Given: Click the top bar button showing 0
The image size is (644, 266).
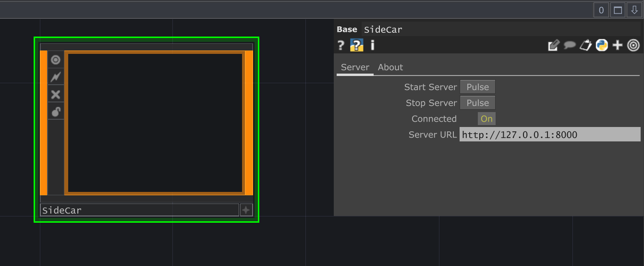Looking at the screenshot, I should (601, 10).
